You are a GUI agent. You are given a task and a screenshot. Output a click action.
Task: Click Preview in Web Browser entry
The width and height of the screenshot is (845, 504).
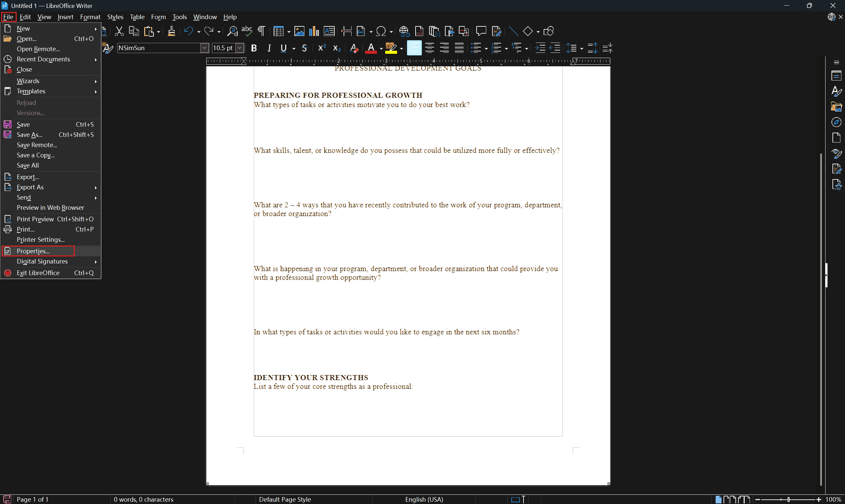[51, 208]
